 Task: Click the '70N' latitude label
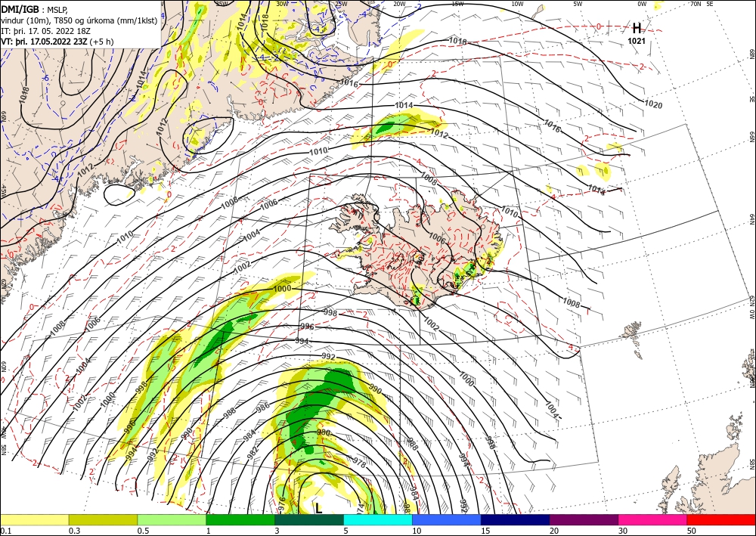[696, 4]
